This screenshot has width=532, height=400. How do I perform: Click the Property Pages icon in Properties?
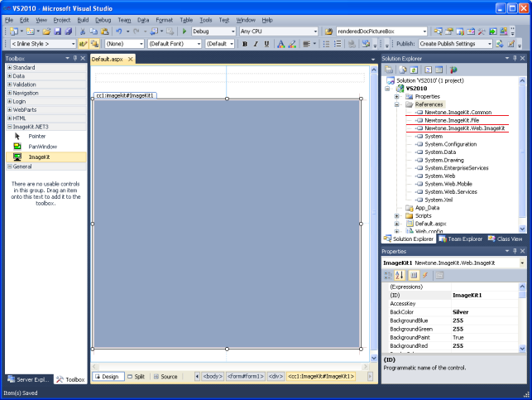point(439,275)
